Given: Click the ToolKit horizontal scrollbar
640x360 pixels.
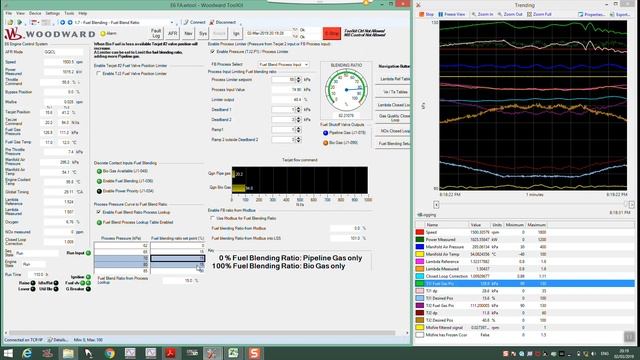Looking at the screenshot, I should point(202,333).
